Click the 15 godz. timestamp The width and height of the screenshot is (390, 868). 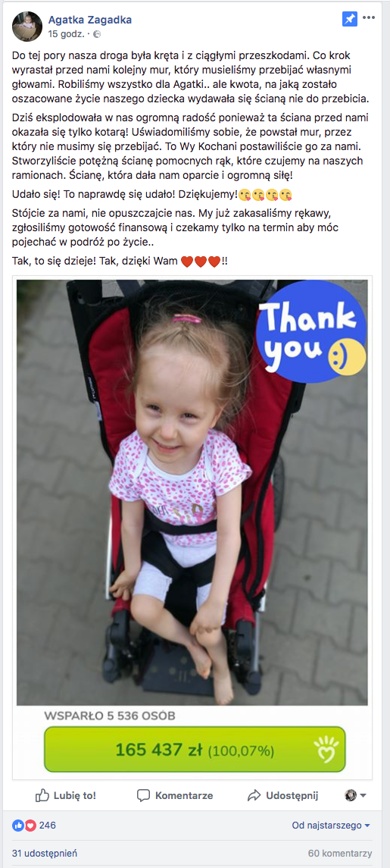67,34
